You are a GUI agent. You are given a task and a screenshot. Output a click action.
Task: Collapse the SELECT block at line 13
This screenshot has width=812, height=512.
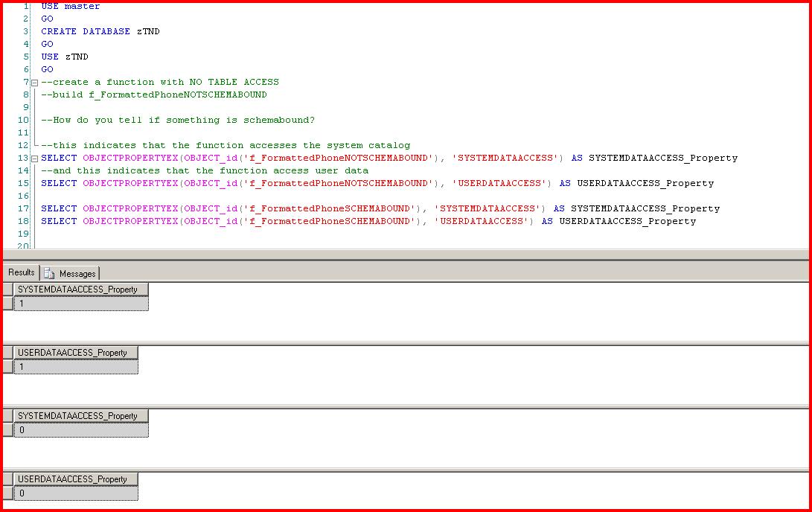(34, 159)
